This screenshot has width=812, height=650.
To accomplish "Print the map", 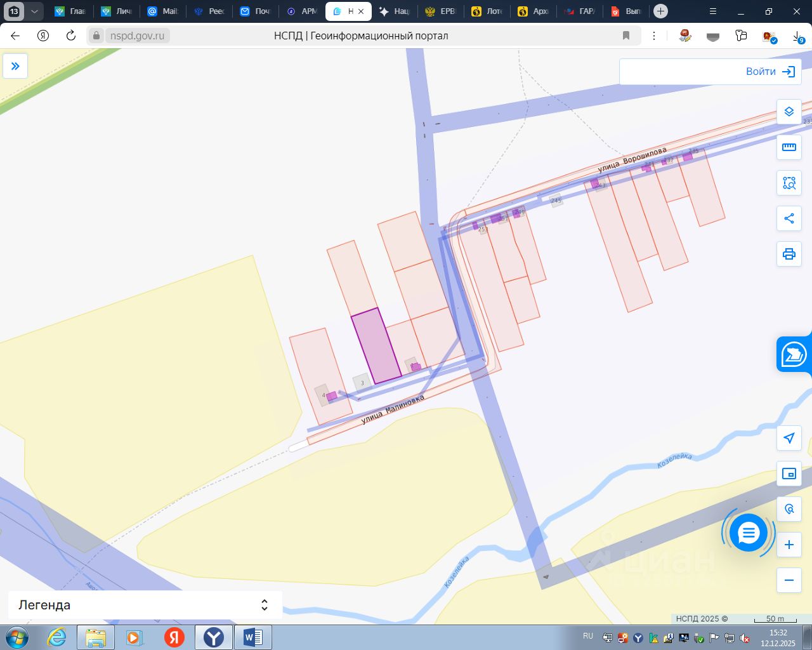I will pyautogui.click(x=789, y=254).
